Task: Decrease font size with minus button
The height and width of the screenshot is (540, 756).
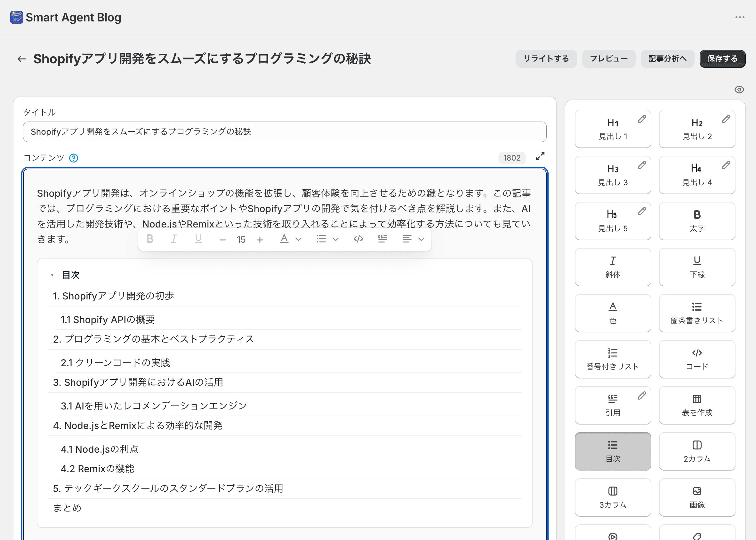Action: pyautogui.click(x=223, y=239)
